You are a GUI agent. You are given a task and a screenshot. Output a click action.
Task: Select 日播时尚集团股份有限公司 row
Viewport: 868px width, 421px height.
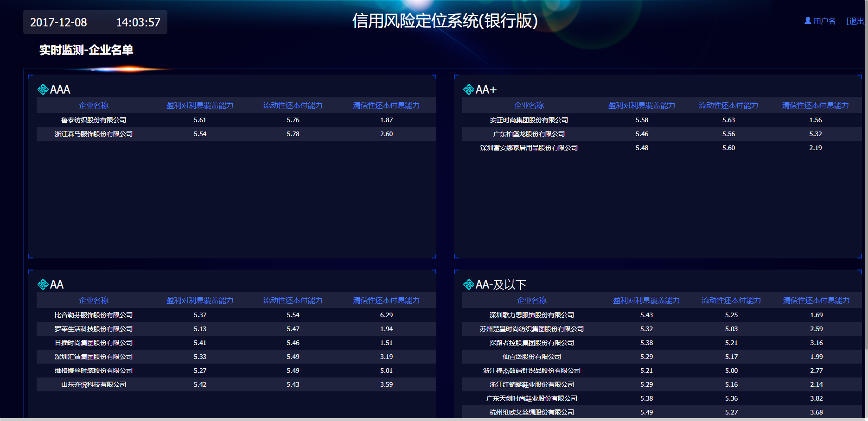tap(236, 343)
